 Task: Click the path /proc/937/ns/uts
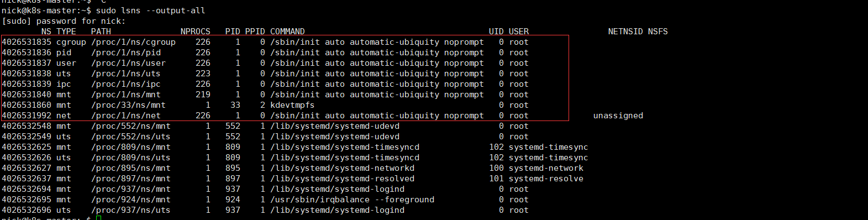pos(131,210)
